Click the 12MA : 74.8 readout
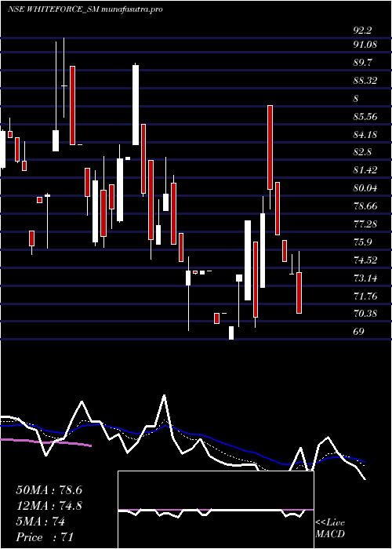Screen dimensions: 392x549 point(49,506)
